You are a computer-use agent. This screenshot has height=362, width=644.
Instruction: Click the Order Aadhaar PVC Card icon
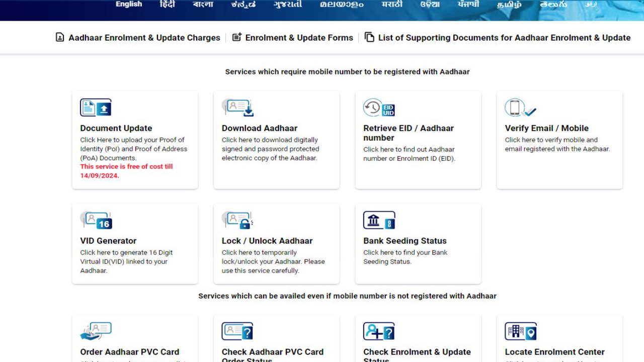point(96,331)
